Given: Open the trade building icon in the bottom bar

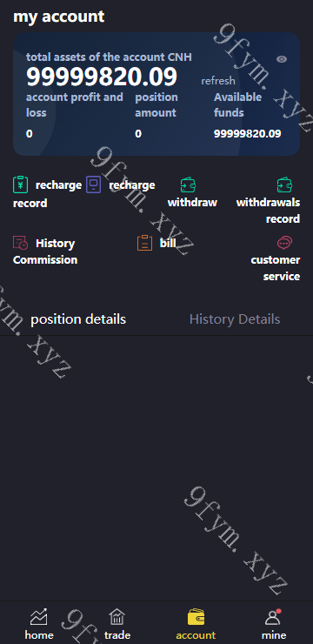Looking at the screenshot, I should (117, 617).
